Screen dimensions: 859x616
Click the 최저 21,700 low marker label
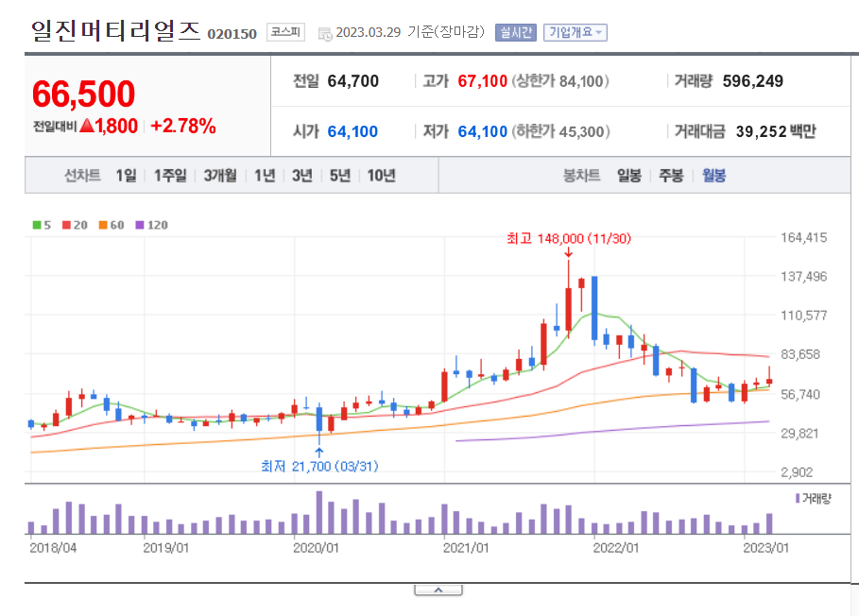point(319,466)
